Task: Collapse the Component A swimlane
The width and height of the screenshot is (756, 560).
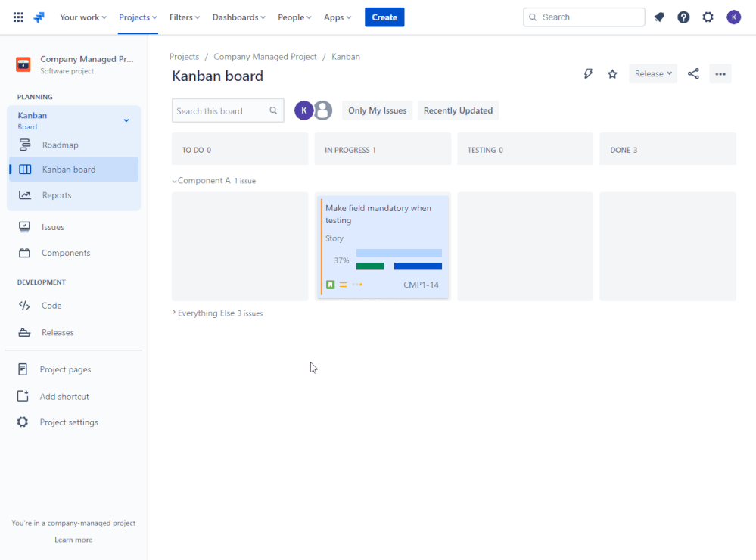Action: pyautogui.click(x=174, y=181)
